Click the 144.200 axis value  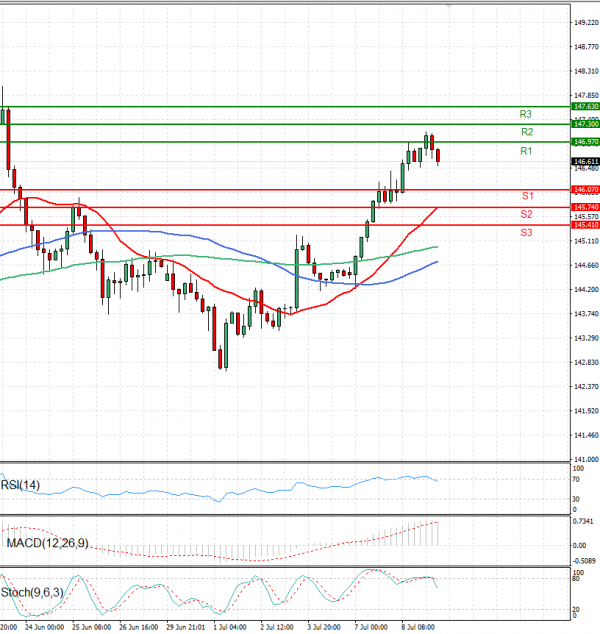click(586, 290)
